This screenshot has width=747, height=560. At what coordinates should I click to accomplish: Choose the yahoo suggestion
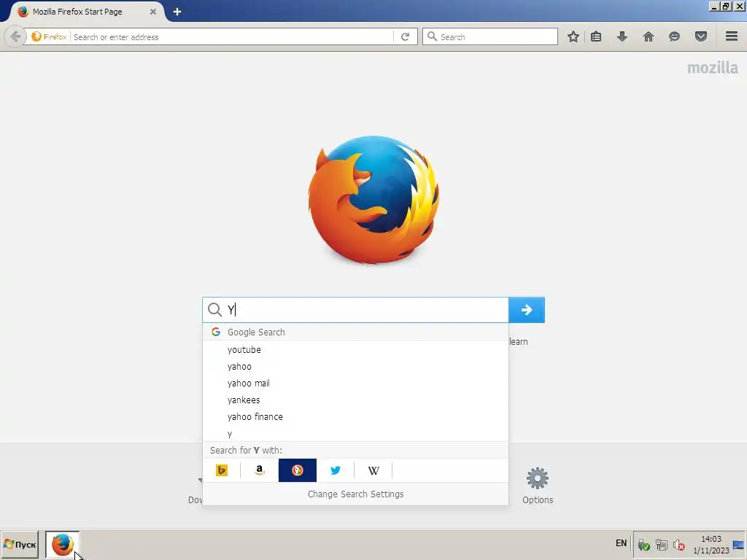click(x=355, y=366)
